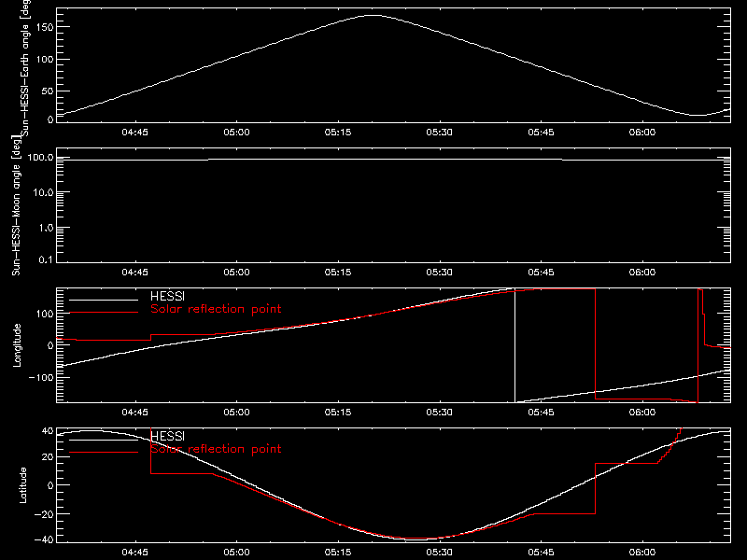
Task: Click 04:45 time label under Earth angle plot
Action: (134, 132)
